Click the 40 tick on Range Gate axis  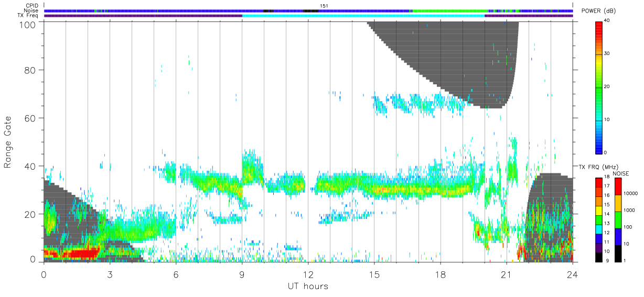[31, 166]
